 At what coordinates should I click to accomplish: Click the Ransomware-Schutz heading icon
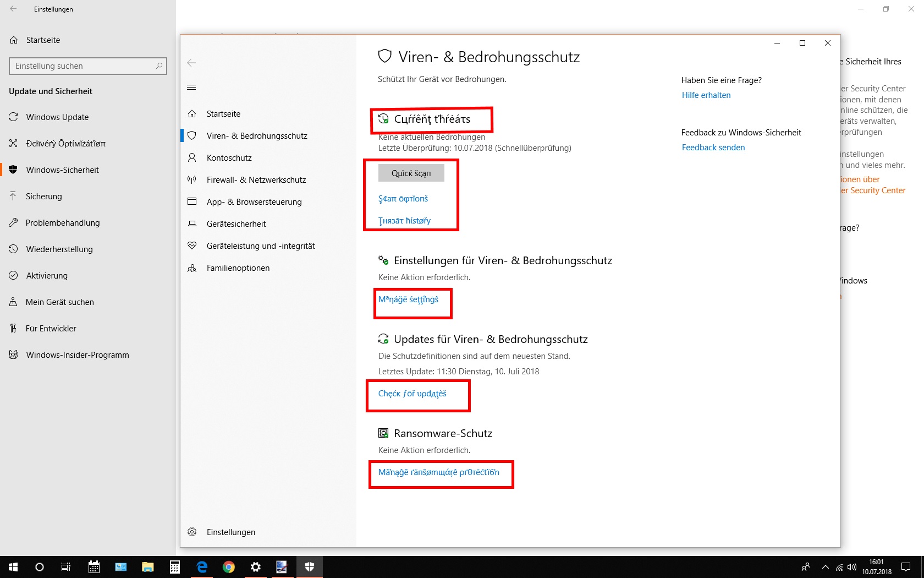pyautogui.click(x=383, y=433)
